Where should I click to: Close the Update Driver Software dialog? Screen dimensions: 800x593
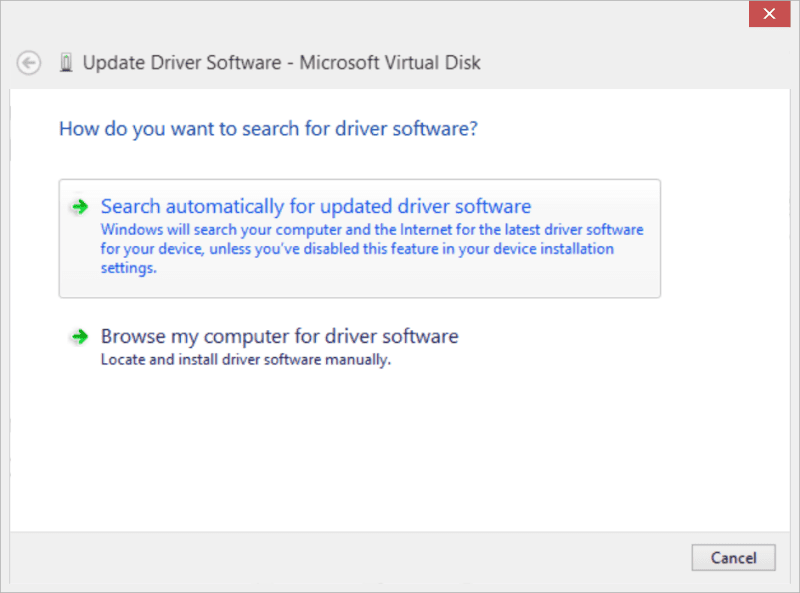tap(769, 14)
